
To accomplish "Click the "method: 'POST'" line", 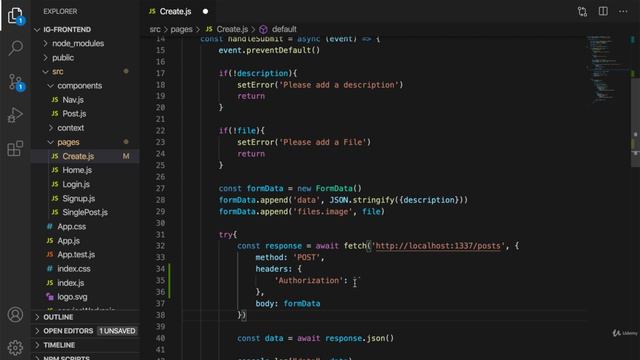I will click(290, 258).
